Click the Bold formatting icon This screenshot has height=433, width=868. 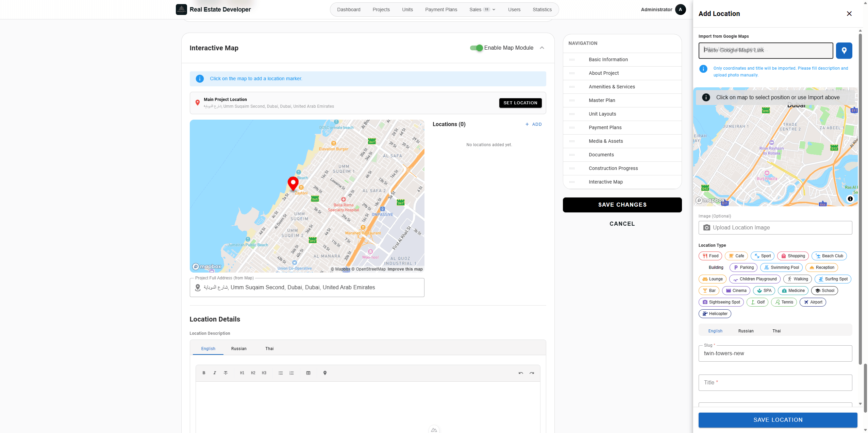[x=204, y=373]
